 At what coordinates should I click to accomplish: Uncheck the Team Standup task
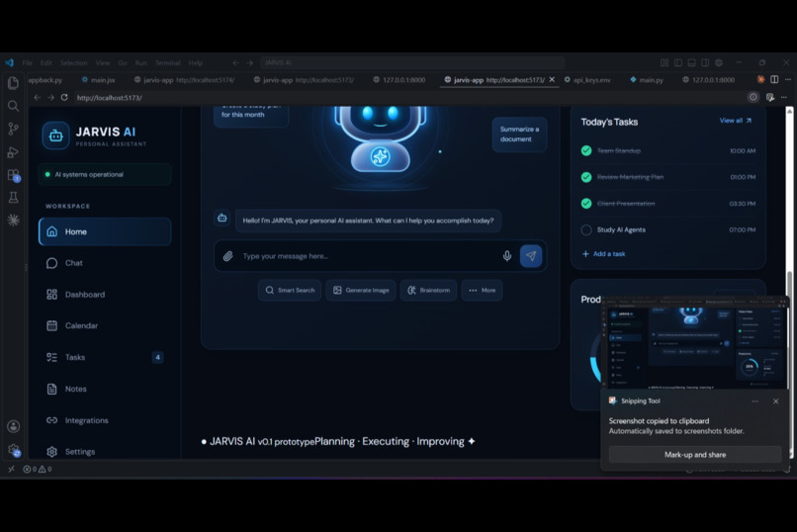coord(586,151)
